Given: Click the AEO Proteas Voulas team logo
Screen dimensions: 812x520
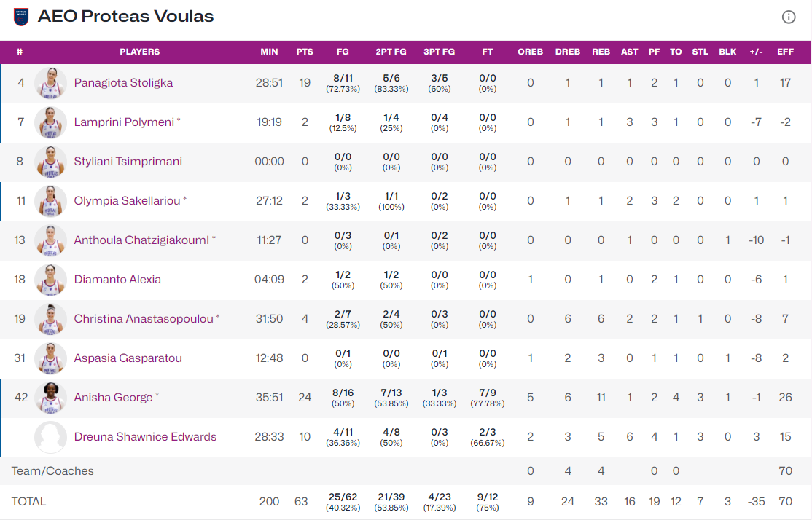Looking at the screenshot, I should [20, 17].
